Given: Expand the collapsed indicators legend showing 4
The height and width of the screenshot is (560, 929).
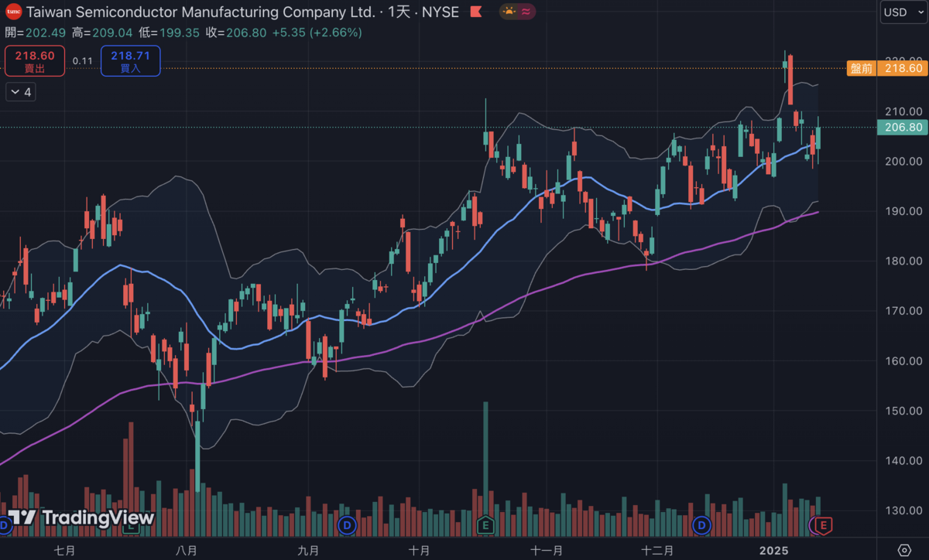Looking at the screenshot, I should (x=21, y=92).
